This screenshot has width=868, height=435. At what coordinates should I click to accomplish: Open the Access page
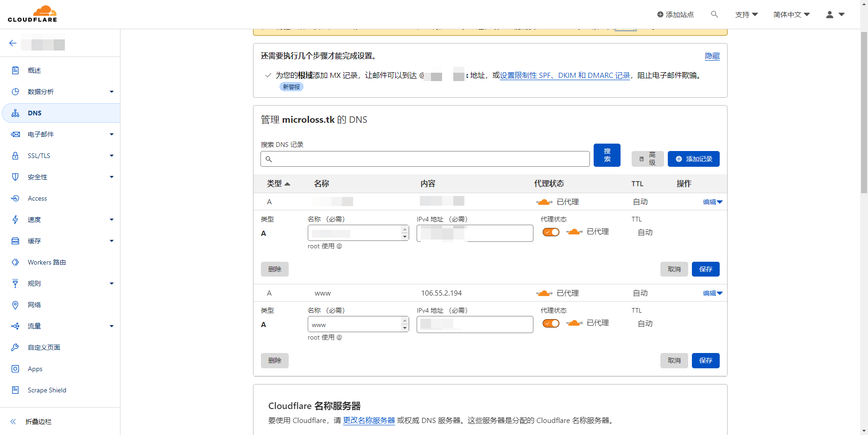point(37,198)
